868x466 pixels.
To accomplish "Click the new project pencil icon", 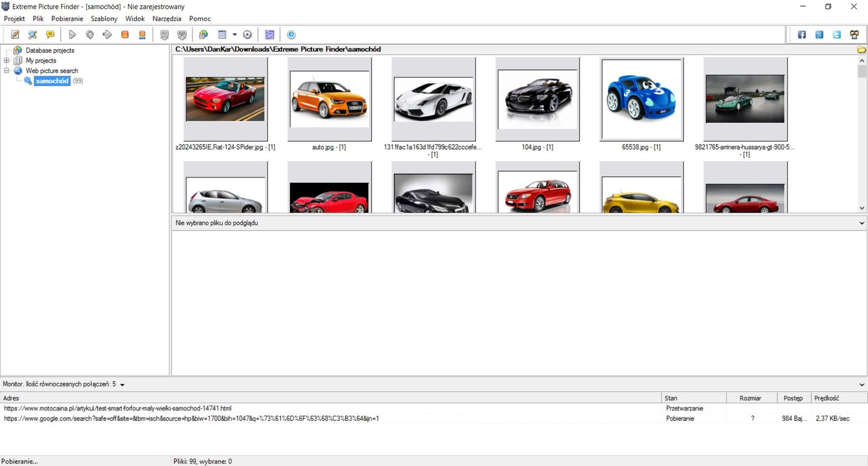I will click(x=15, y=35).
